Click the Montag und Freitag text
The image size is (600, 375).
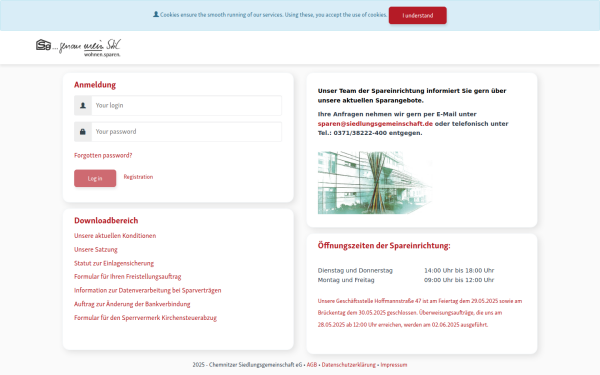tap(346, 280)
